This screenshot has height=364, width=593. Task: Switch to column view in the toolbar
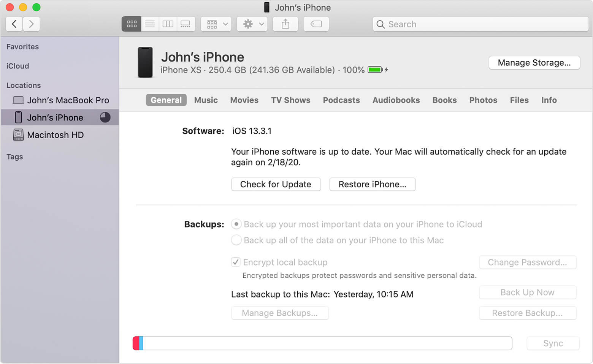click(168, 24)
